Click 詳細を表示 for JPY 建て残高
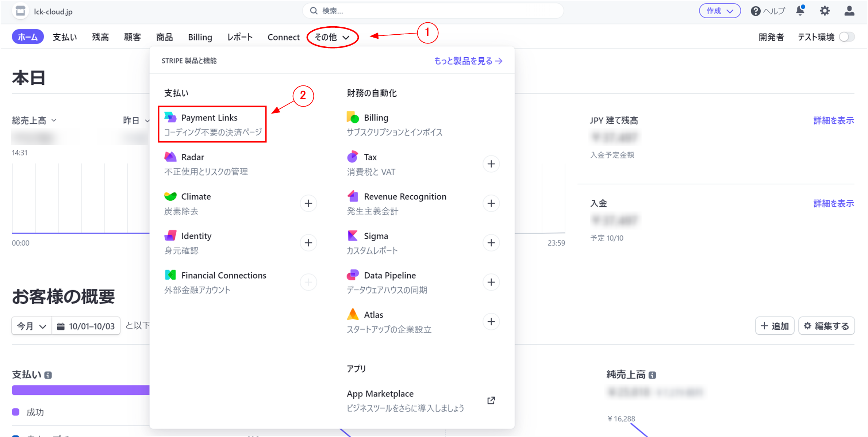868x437 pixels. [x=834, y=120]
